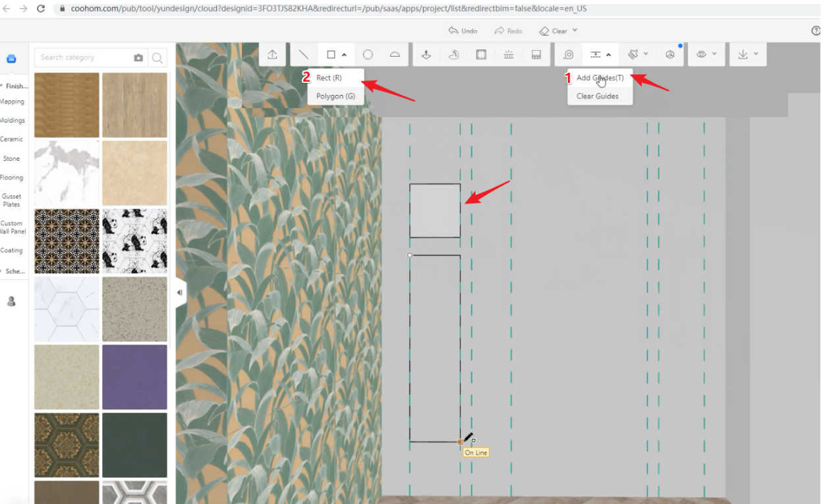Click the tape measure tool icon
The width and height of the screenshot is (821, 504).
pos(569,55)
